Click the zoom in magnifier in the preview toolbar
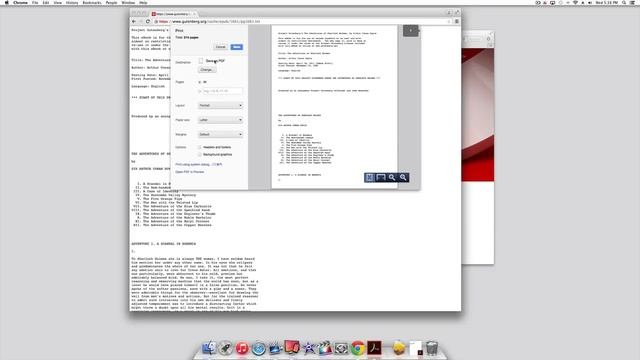 point(403,178)
